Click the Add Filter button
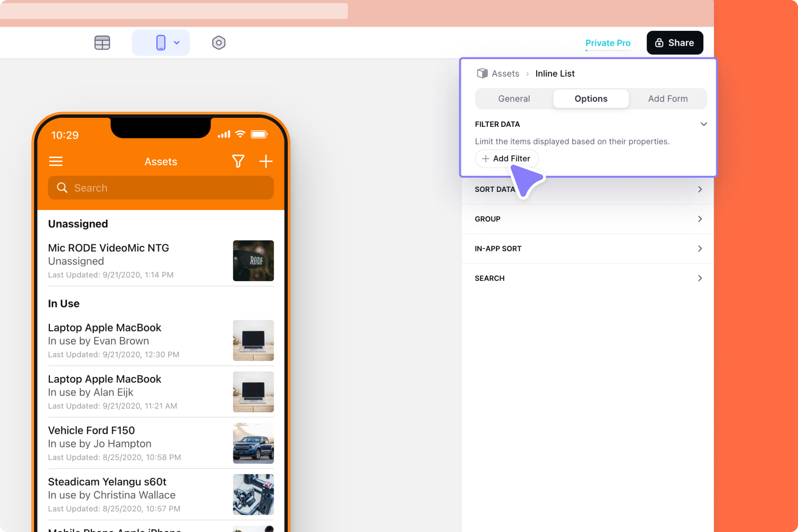 click(506, 159)
